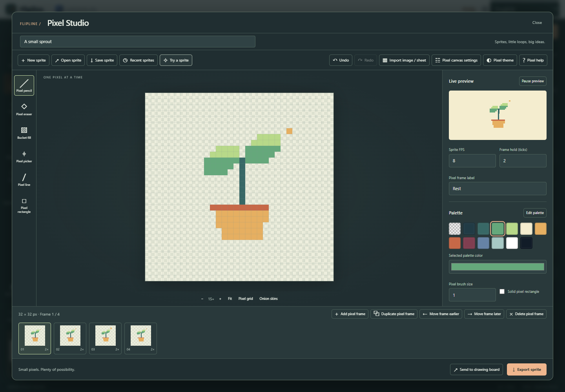Select the Pixel pencil tool
This screenshot has height=392, width=565.
tap(24, 85)
